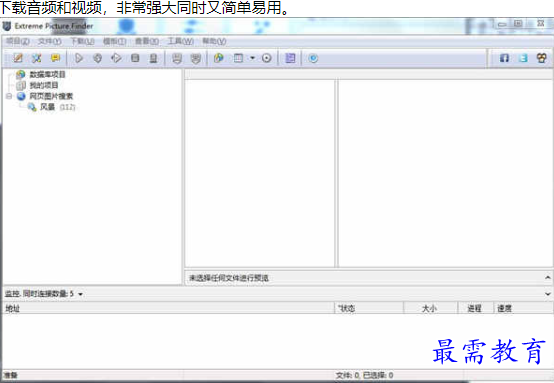Click the blue round disc icon
Viewport: 554px width, 383px height.
coord(313,58)
